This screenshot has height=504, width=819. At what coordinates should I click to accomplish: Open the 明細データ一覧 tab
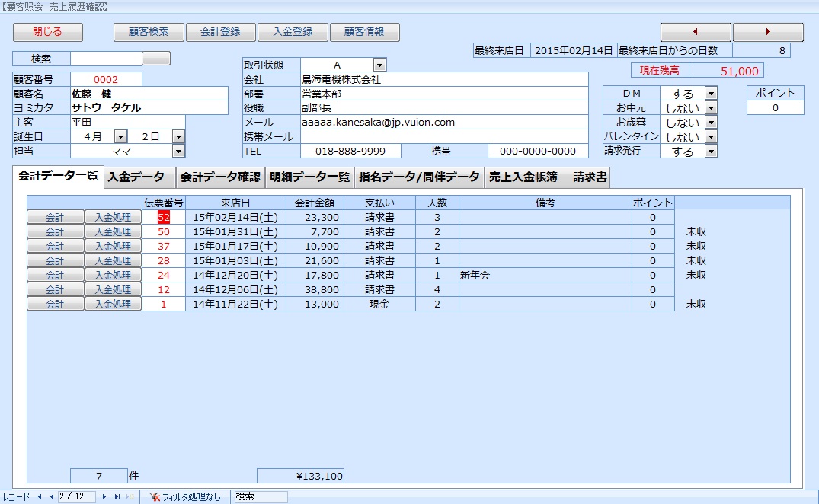pyautogui.click(x=309, y=177)
